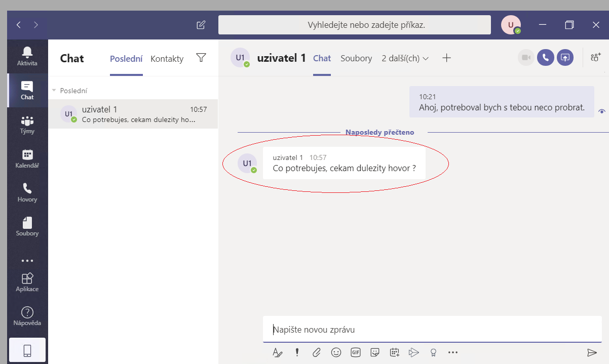Open the Soubory files section in sidebar
Viewport: 609px width, 364px height.
pos(27,226)
